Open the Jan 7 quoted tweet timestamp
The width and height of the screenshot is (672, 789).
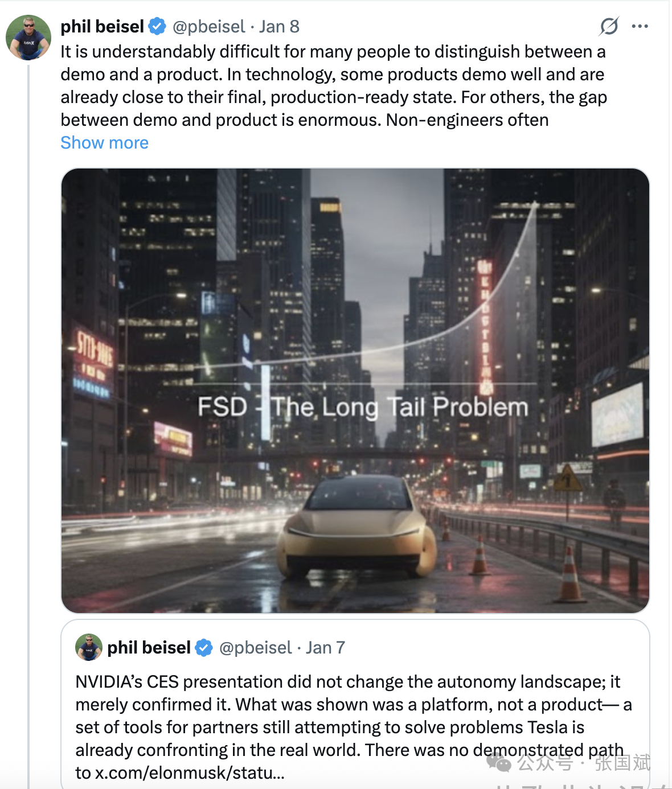point(325,648)
